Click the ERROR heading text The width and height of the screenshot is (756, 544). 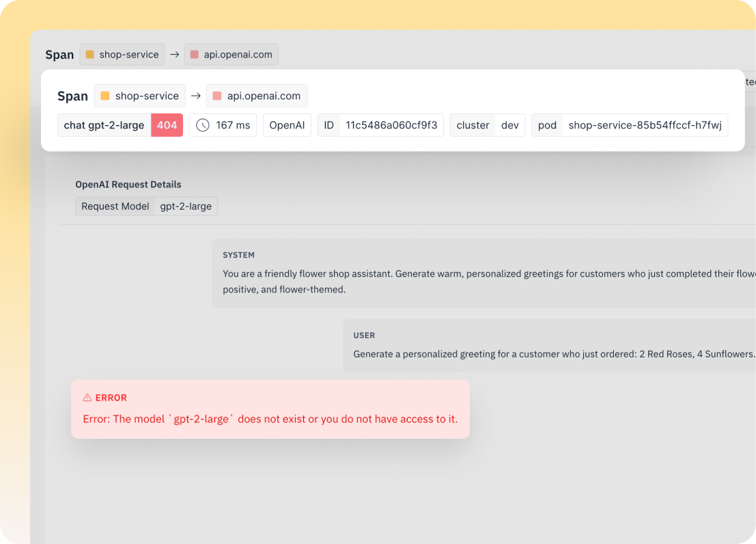coord(111,398)
